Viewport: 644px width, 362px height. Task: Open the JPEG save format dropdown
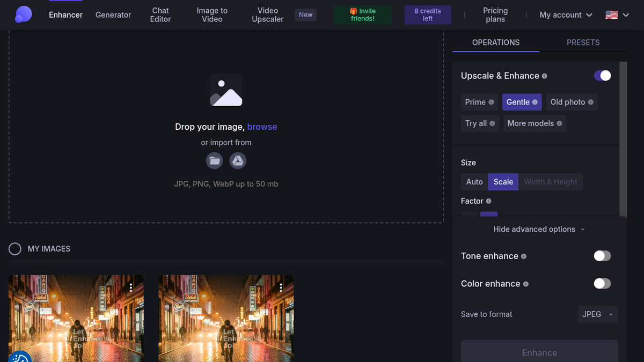(598, 314)
